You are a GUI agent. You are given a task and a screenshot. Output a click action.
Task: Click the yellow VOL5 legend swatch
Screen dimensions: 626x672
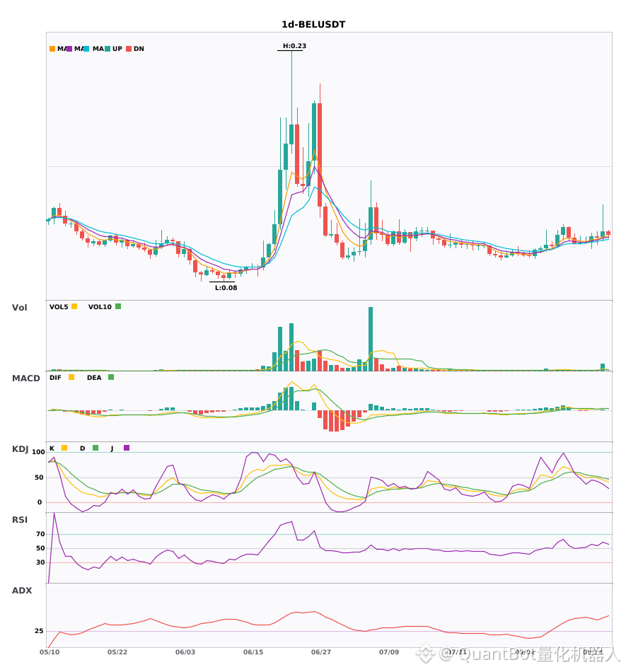74,306
